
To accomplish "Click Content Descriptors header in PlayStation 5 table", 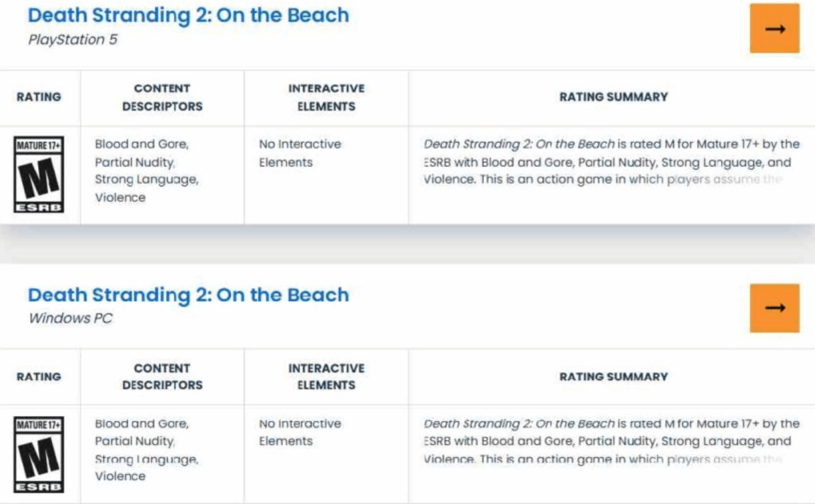I will (162, 97).
